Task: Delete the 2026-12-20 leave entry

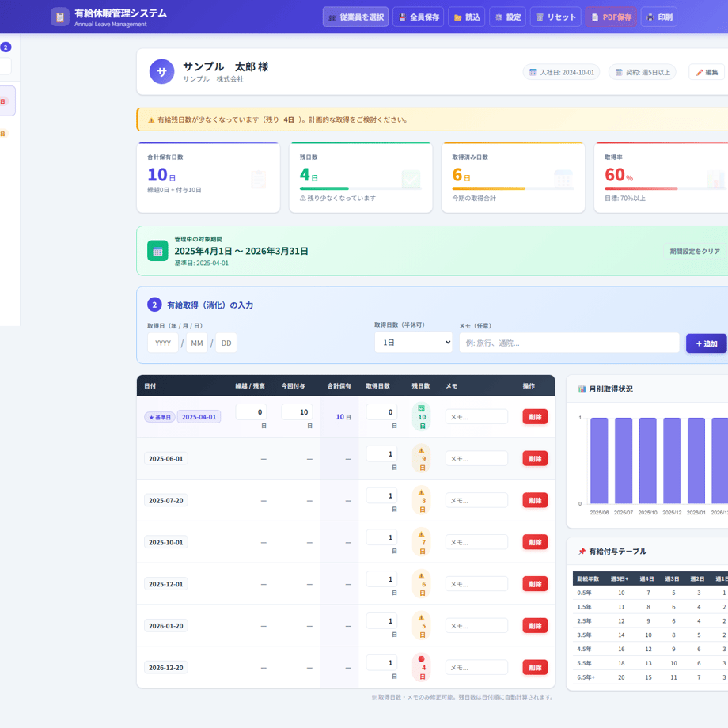Action: pyautogui.click(x=535, y=668)
